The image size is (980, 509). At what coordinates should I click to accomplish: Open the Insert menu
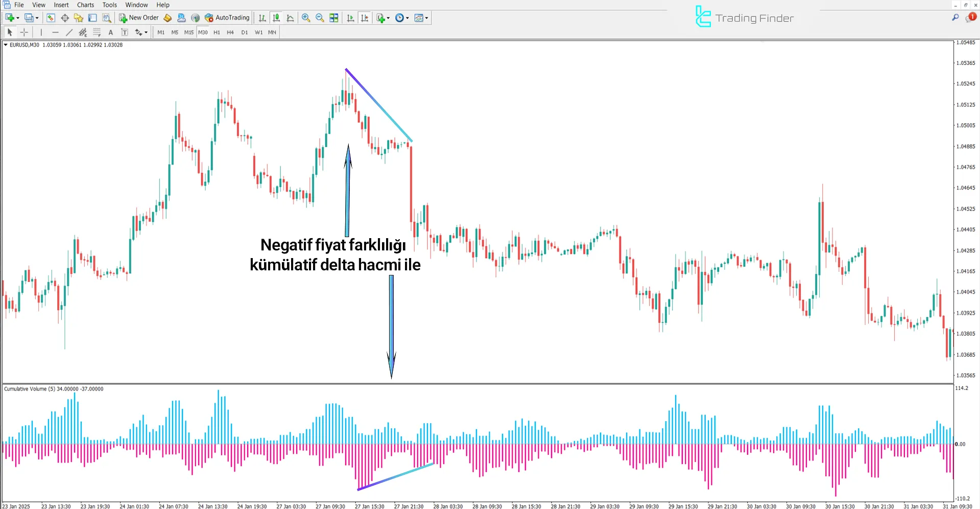click(x=61, y=5)
